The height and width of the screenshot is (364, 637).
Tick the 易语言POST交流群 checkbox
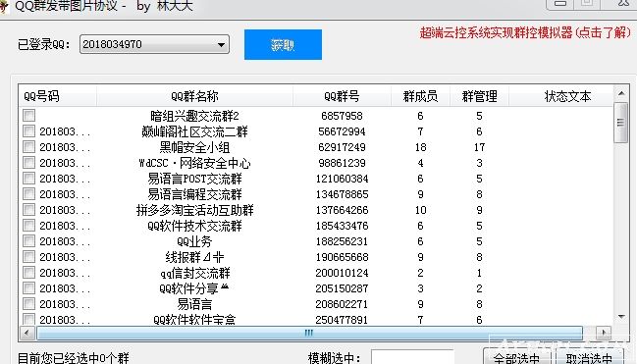(x=28, y=179)
